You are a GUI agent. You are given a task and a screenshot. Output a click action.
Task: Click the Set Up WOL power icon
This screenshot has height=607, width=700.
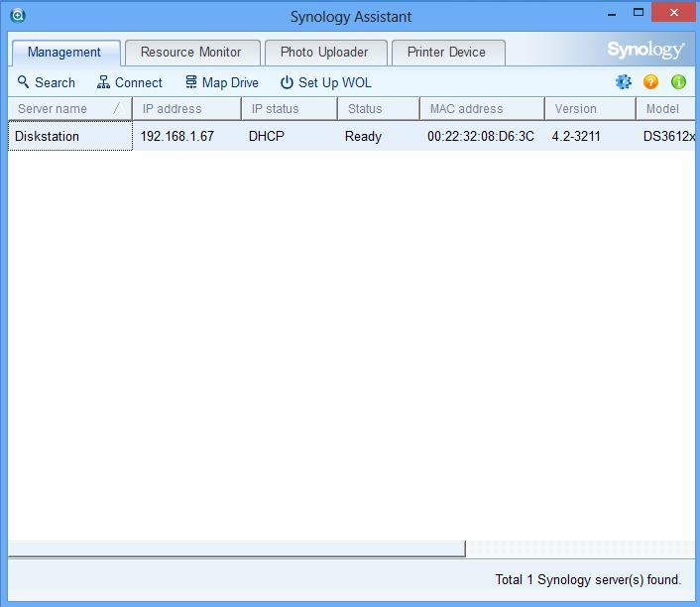click(x=287, y=82)
